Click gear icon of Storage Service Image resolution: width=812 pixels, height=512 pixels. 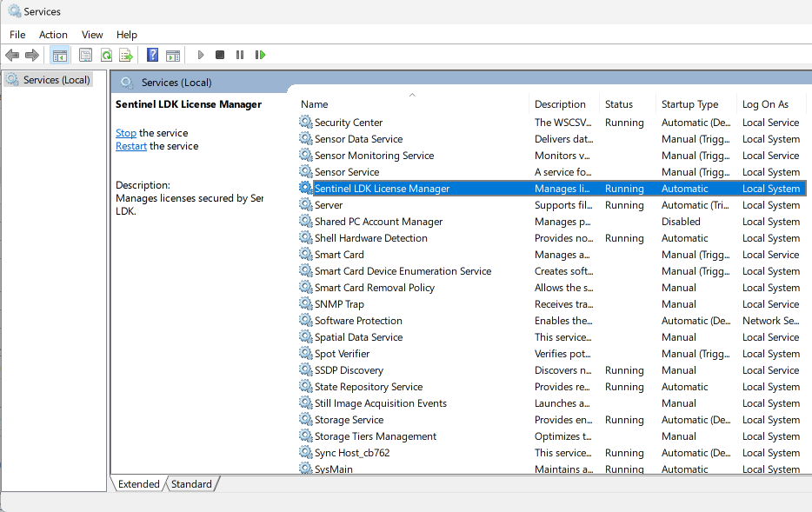(x=305, y=420)
